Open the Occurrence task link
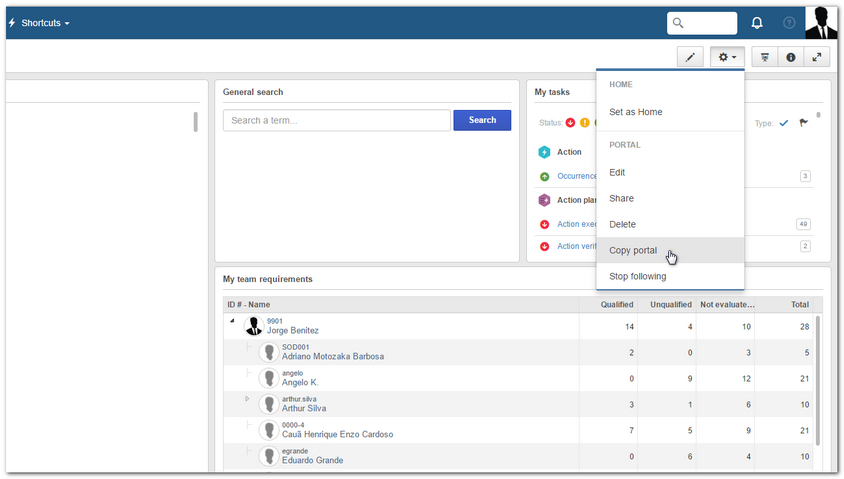Image resolution: width=844 pixels, height=479 pixels. click(576, 176)
